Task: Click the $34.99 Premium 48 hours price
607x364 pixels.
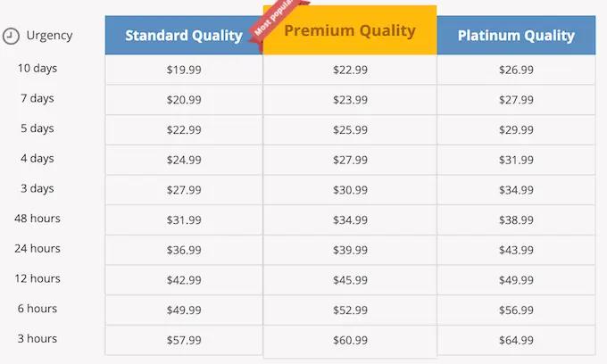Action: (x=350, y=220)
